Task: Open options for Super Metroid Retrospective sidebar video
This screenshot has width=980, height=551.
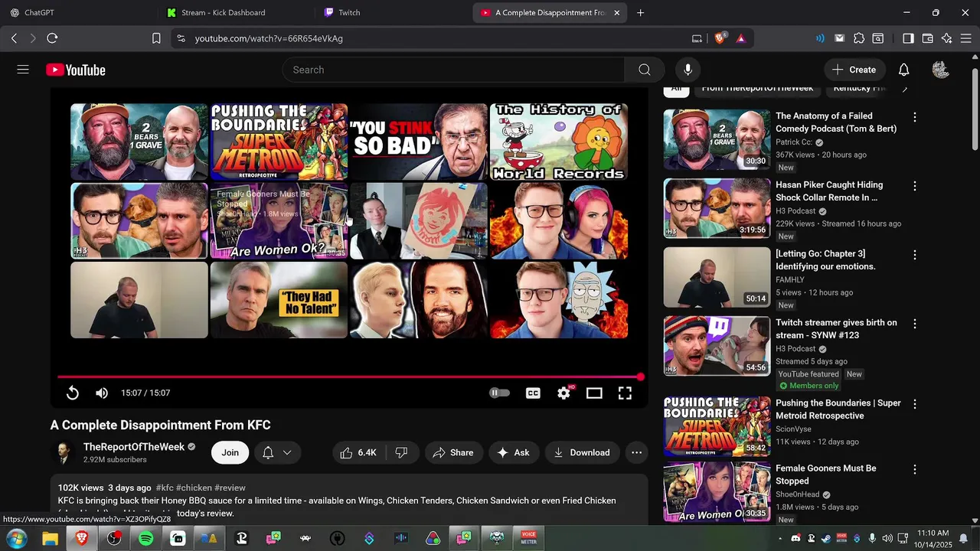Action: tap(914, 404)
